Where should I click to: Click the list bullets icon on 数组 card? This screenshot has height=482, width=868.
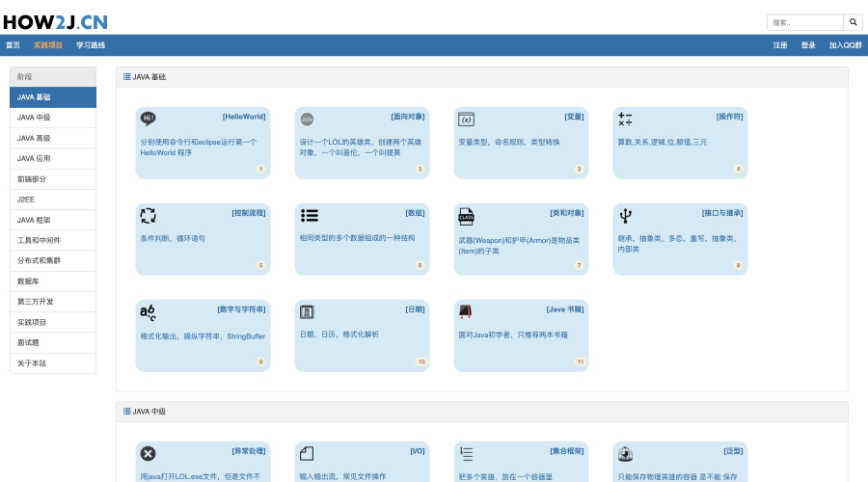310,215
